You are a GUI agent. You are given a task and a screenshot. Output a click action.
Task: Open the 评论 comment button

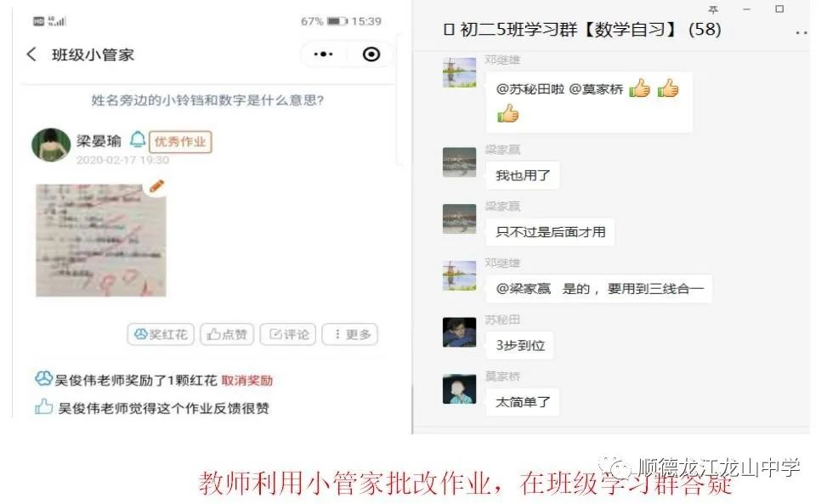click(x=288, y=334)
